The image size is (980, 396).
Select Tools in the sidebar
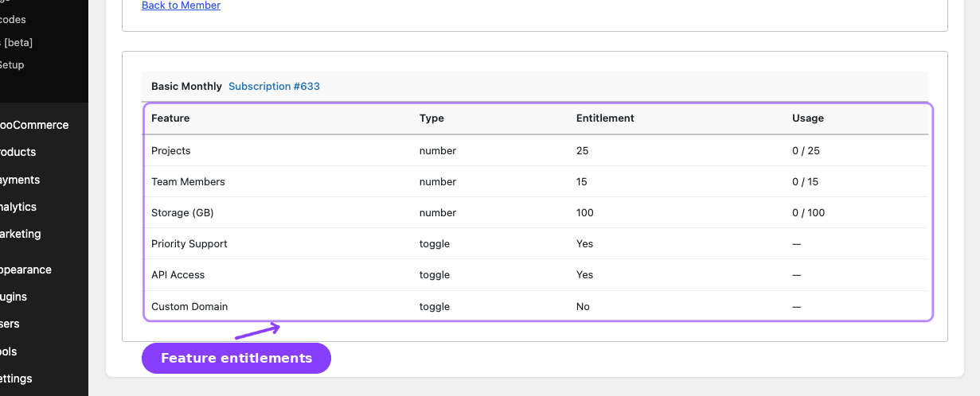click(x=9, y=351)
